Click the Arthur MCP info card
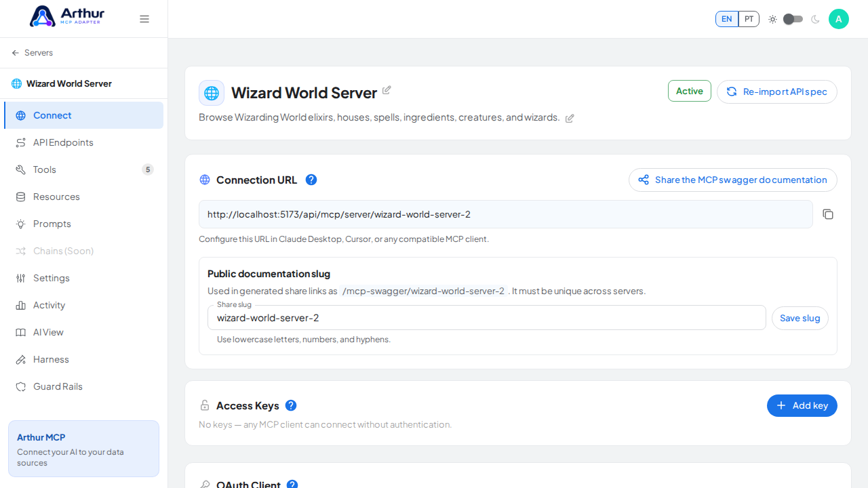The height and width of the screenshot is (488, 868). pos(83,449)
